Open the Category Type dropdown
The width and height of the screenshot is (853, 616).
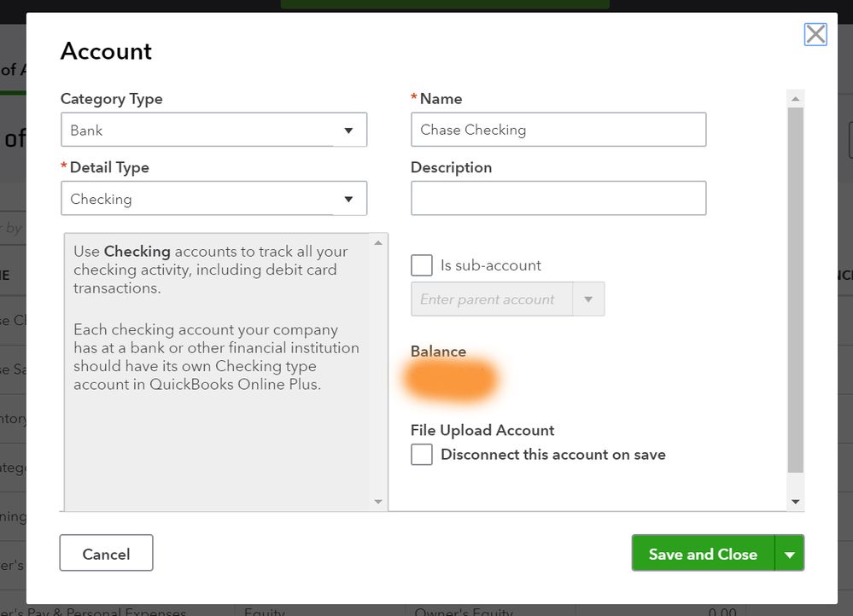(x=213, y=131)
